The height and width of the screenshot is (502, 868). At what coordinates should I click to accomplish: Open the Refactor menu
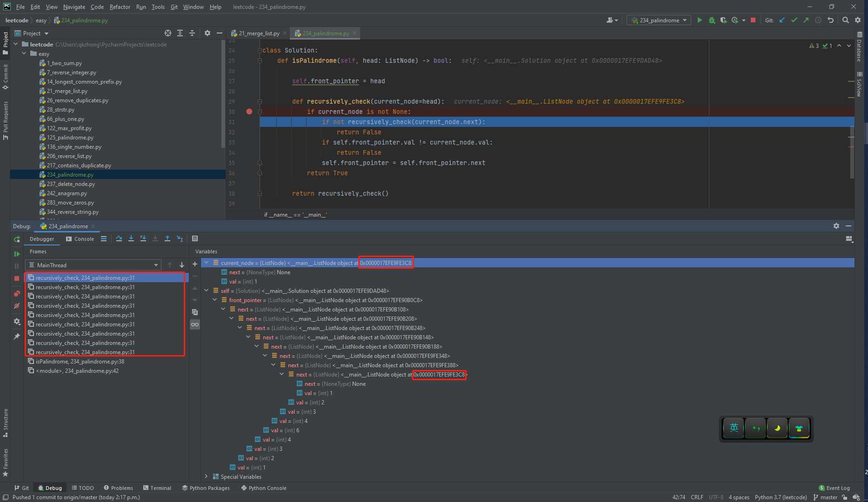tap(120, 7)
